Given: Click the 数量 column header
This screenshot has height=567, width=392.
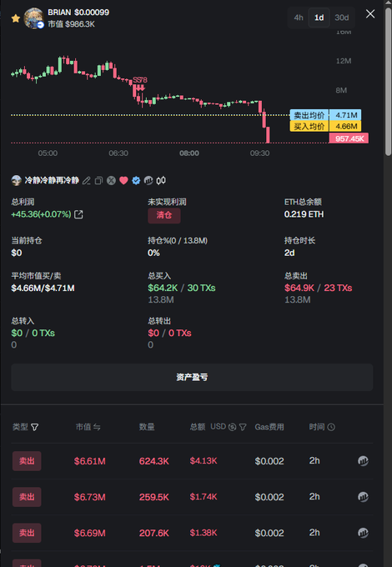Looking at the screenshot, I should point(147,427).
